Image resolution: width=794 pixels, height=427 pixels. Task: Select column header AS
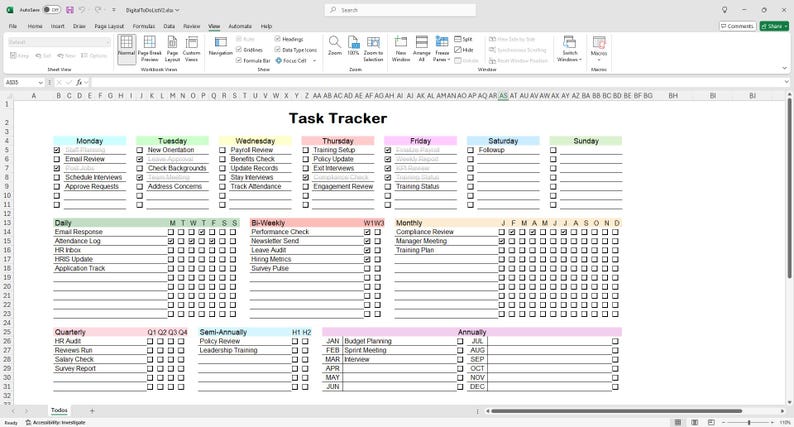[x=503, y=96]
